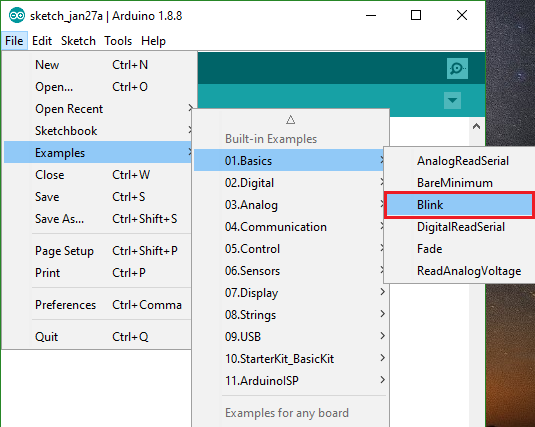Select Open... in the File menu
This screenshot has height=427, width=535.
98,87
